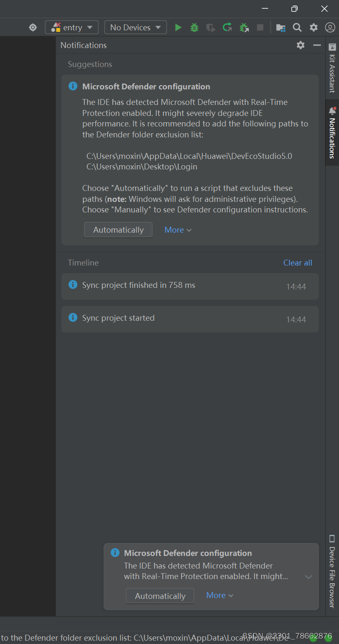Start debugging with the green bug icon
The image size is (339, 644).
(x=194, y=27)
